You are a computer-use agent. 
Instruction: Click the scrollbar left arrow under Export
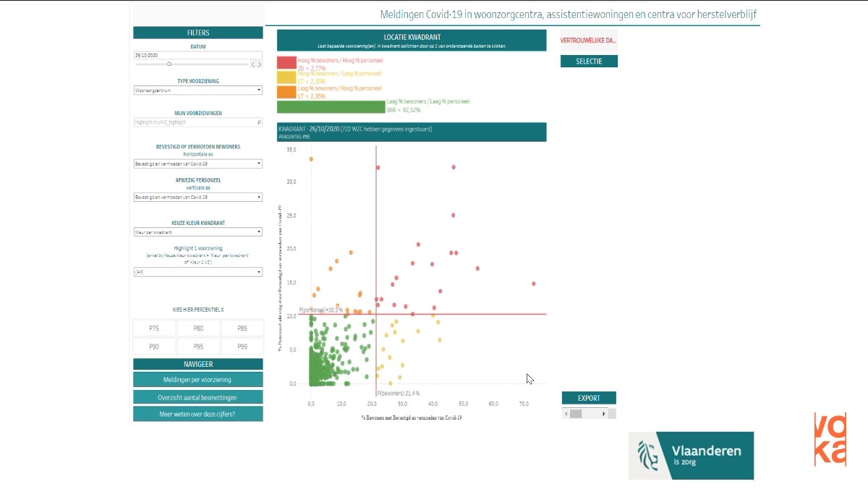click(566, 414)
